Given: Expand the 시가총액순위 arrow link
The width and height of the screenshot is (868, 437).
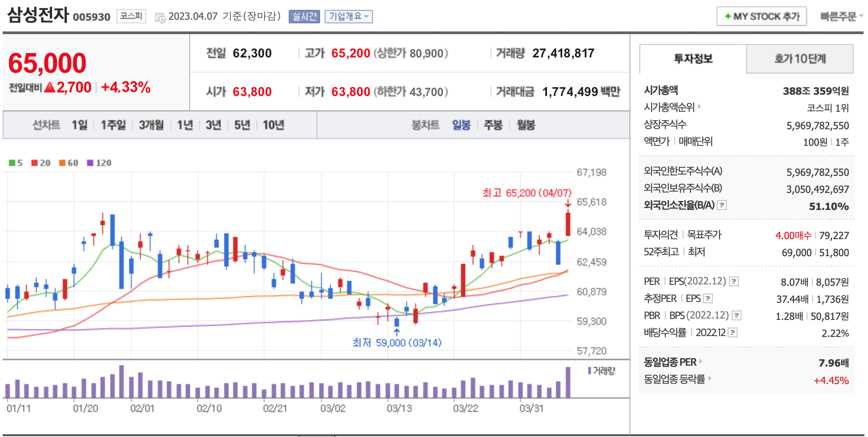Looking at the screenshot, I should [x=699, y=107].
